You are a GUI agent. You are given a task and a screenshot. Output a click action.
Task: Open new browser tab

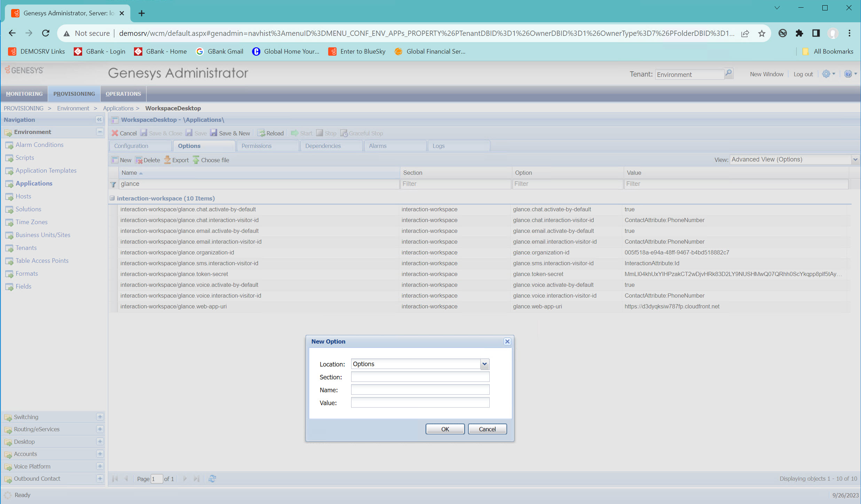[x=141, y=13]
